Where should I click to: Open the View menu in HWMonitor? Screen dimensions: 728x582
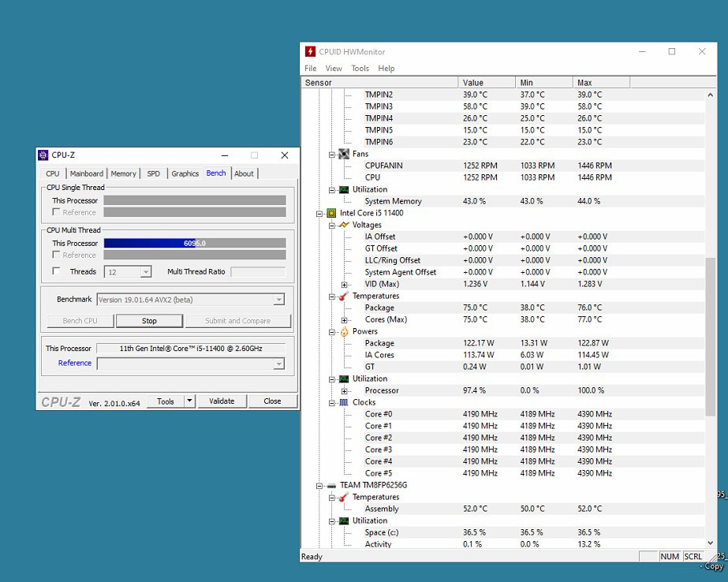(x=334, y=69)
